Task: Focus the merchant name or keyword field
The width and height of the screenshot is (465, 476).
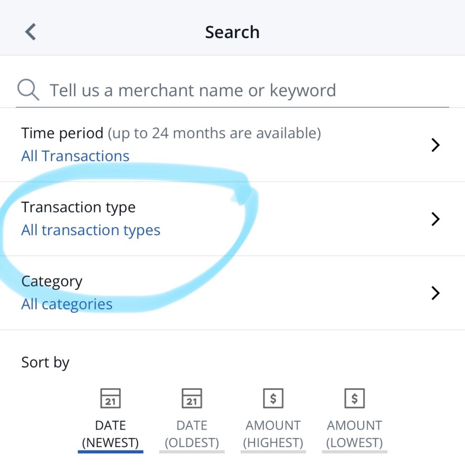Action: [193, 90]
